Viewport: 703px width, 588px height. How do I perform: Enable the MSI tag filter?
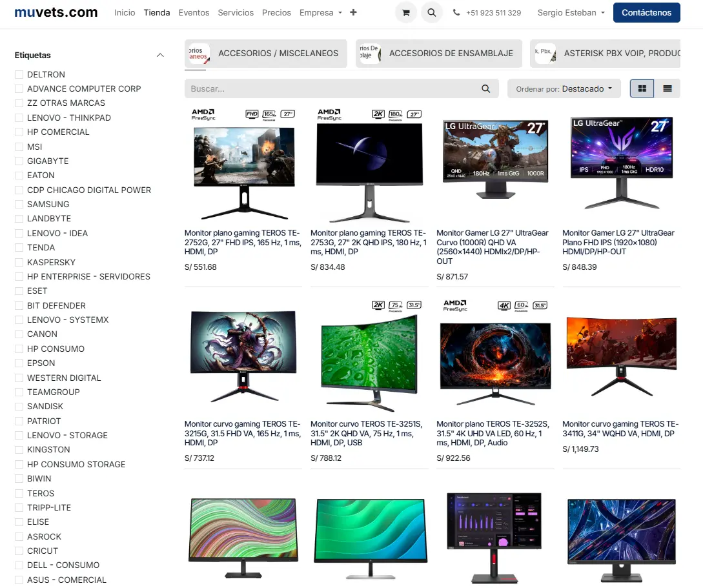[x=19, y=147]
